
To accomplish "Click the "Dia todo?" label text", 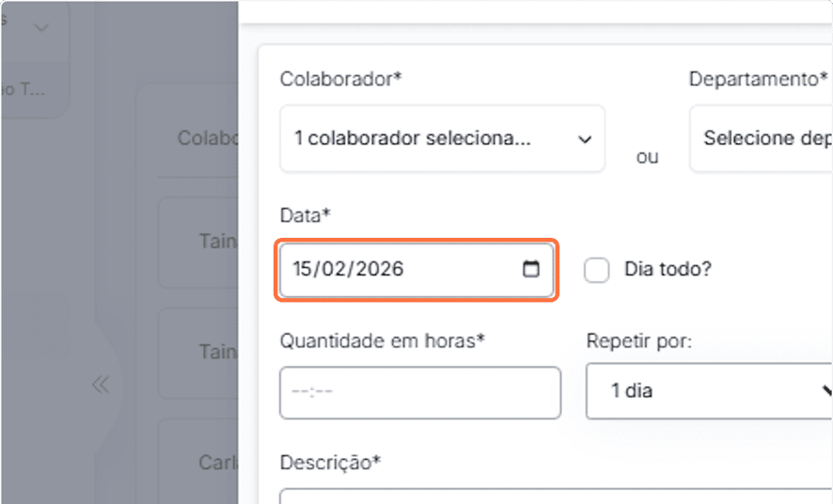I will click(x=668, y=269).
